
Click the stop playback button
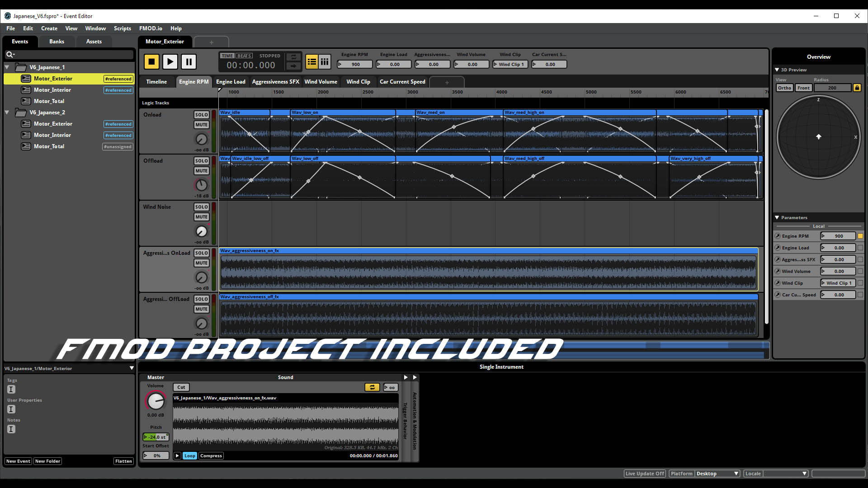point(151,61)
